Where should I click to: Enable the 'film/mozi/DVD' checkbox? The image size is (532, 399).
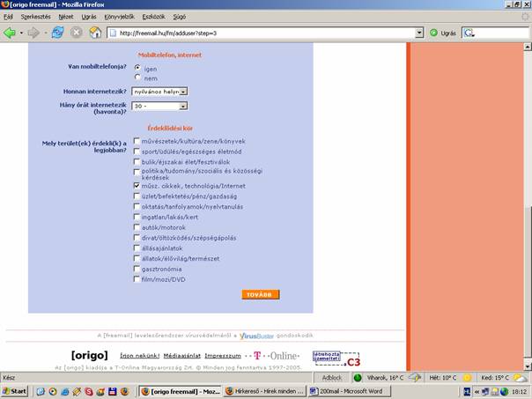click(x=137, y=279)
